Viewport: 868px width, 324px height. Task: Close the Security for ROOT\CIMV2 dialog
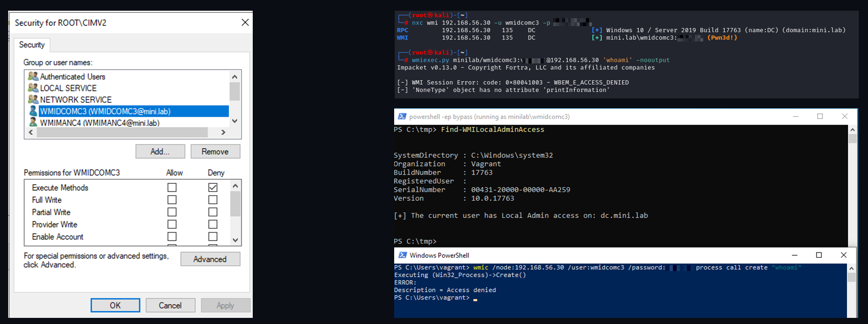[x=245, y=22]
